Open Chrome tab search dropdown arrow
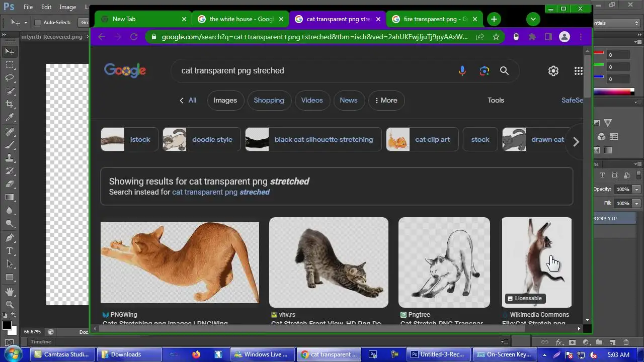Image resolution: width=644 pixels, height=362 pixels. 533,19
